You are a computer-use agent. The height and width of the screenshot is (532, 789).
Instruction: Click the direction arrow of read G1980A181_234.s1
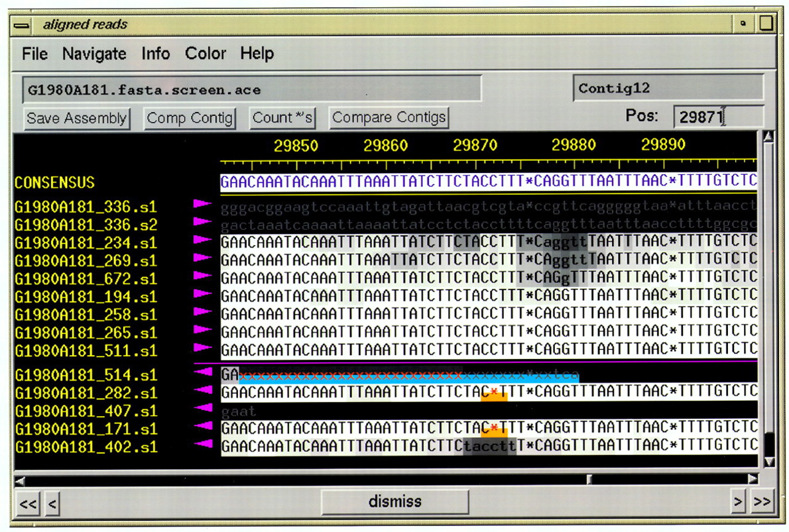pyautogui.click(x=203, y=239)
